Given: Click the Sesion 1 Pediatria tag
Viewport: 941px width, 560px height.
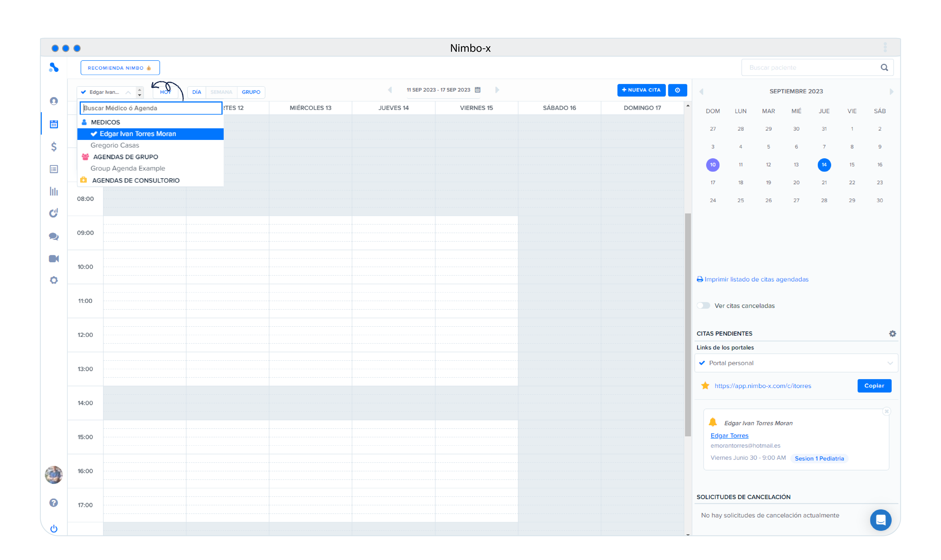Looking at the screenshot, I should pyautogui.click(x=819, y=458).
